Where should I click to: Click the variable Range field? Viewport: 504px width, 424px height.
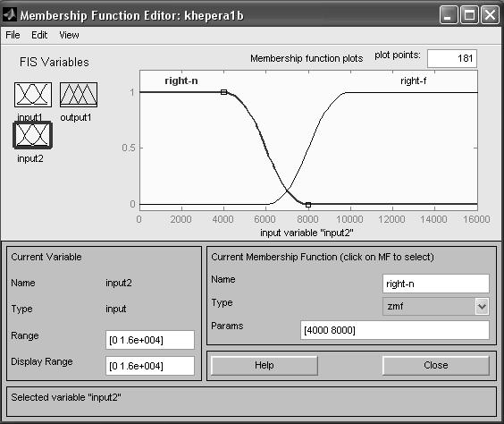pos(150,340)
